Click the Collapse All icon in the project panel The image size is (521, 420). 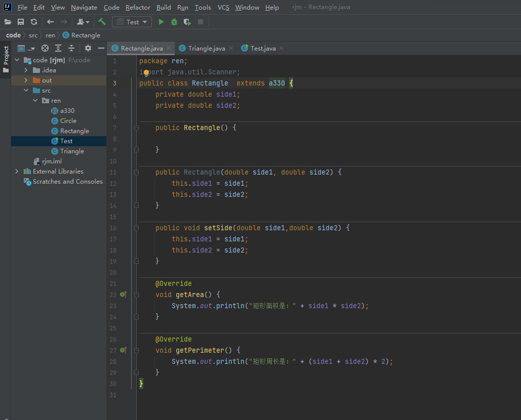(71, 48)
